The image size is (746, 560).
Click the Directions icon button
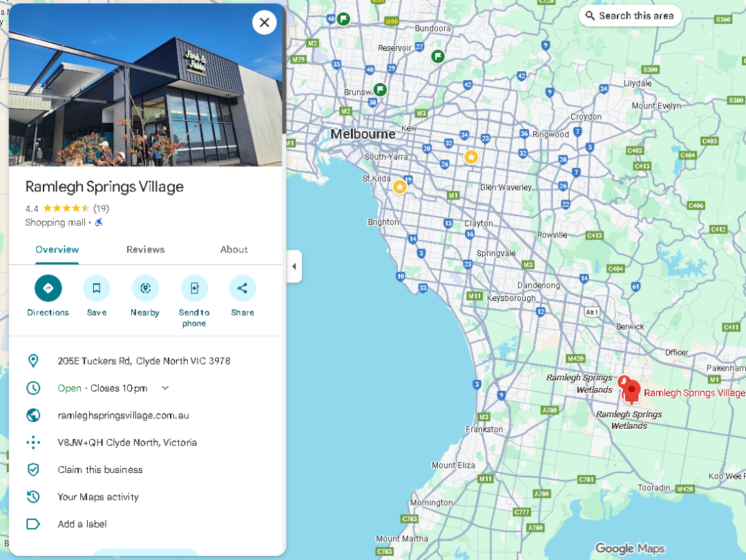(48, 288)
